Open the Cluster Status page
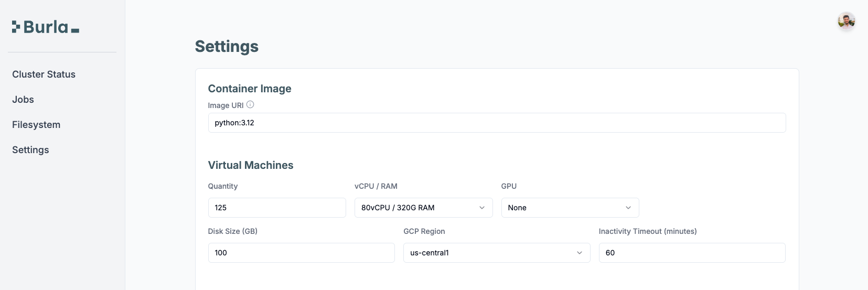Viewport: 868px width, 290px height. pos(44,74)
